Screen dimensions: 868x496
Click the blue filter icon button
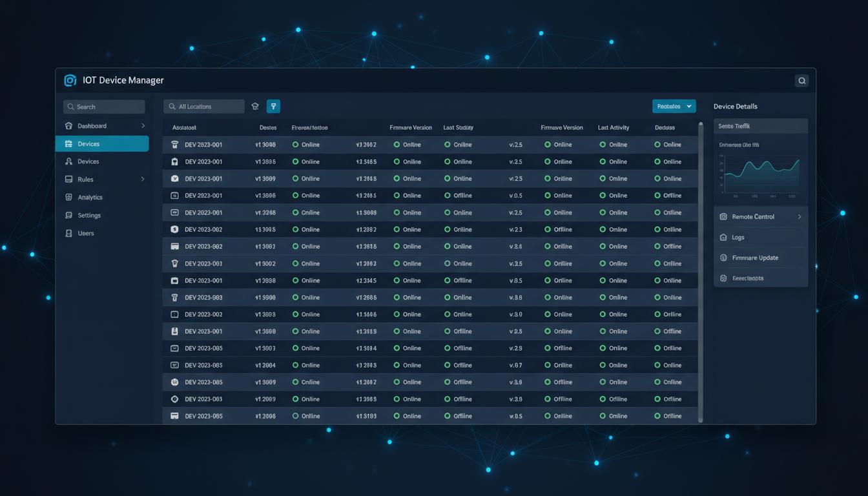click(273, 107)
